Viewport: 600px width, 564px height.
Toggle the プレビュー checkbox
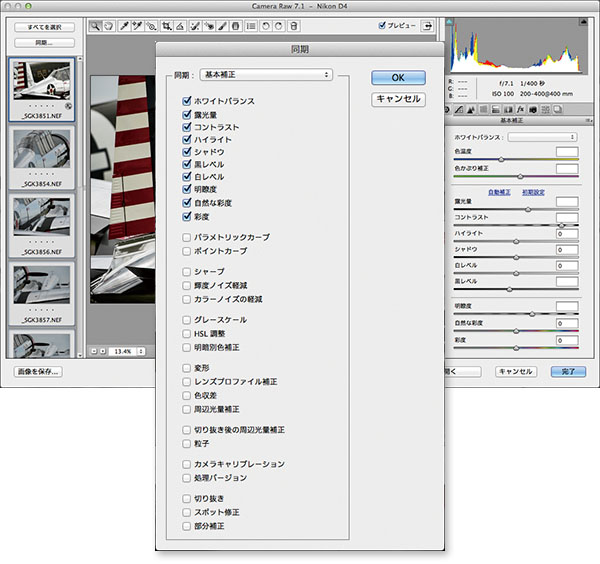click(x=383, y=27)
